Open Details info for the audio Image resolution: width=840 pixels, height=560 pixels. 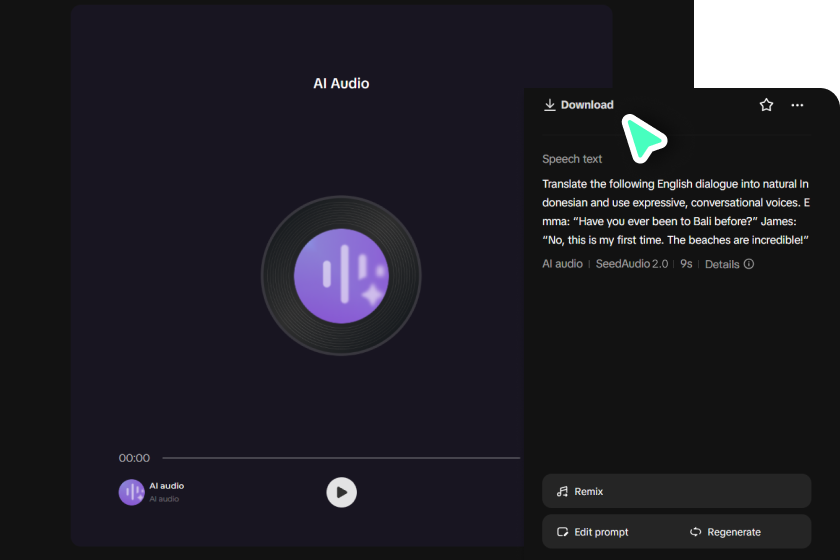[729, 264]
